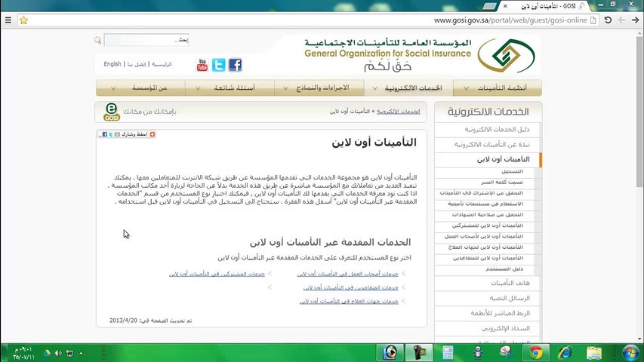644x362 pixels.
Task: Click the e-GOSI badge icon
Action: click(x=111, y=112)
